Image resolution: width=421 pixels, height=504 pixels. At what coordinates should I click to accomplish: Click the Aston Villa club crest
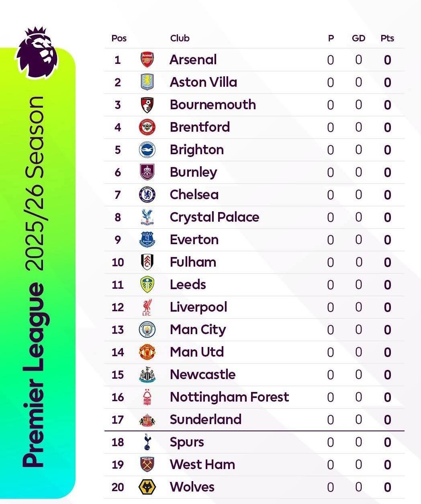(147, 82)
